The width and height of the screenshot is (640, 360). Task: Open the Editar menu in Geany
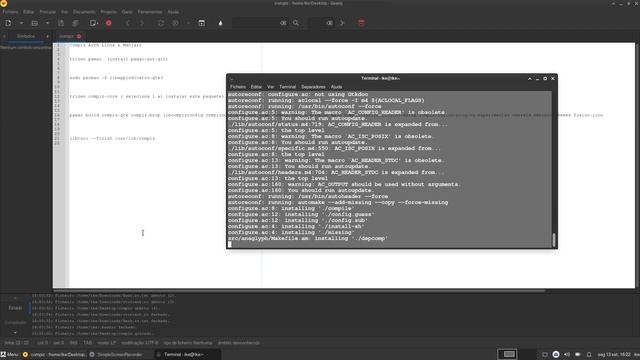tap(29, 12)
